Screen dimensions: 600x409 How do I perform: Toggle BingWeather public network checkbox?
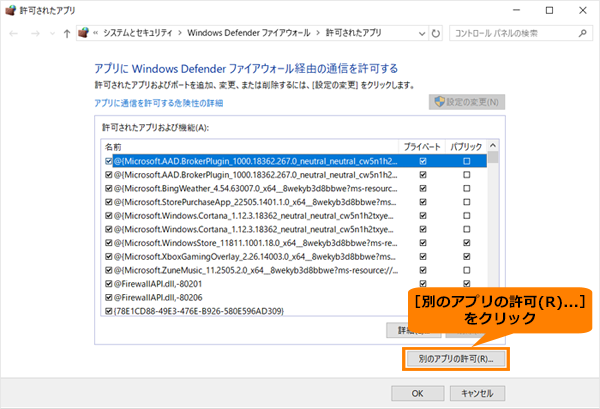coord(466,189)
